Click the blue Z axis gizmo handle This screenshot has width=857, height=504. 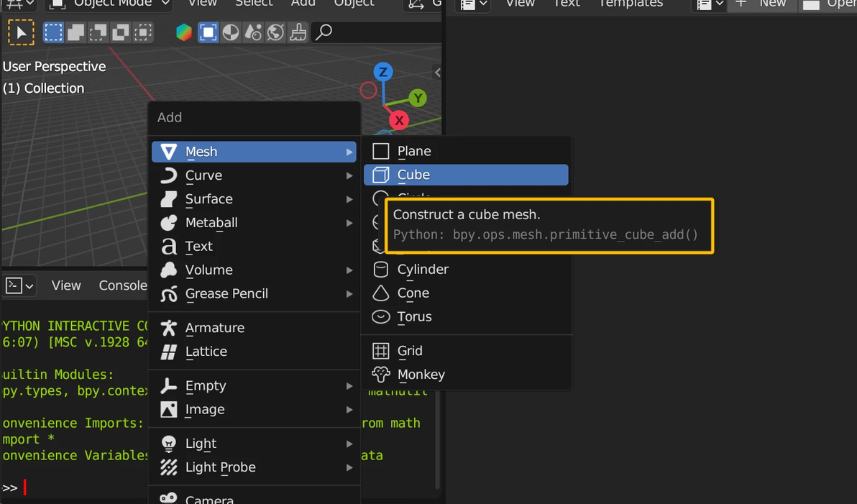pos(383,72)
